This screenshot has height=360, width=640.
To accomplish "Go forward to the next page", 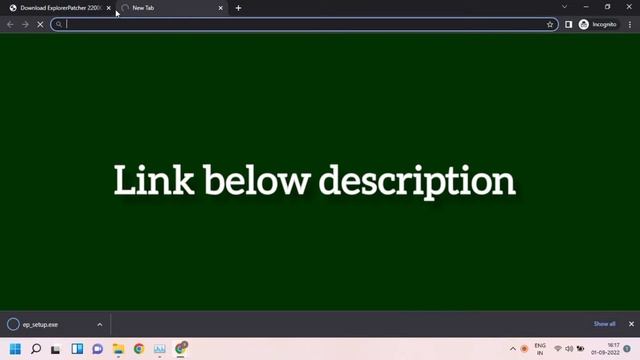I will coord(25,24).
